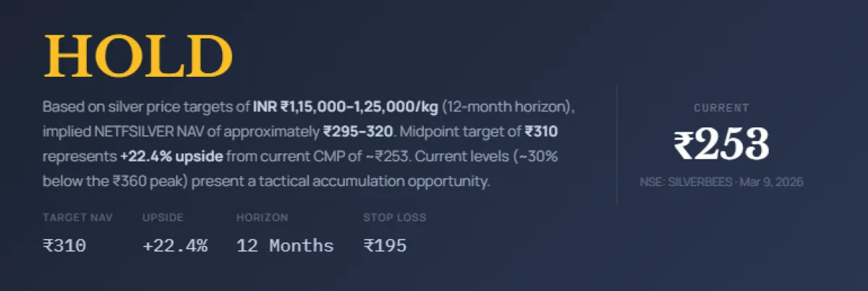Click the bold "+22.4% upside" paragraph text
The height and width of the screenshot is (291, 868).
(x=172, y=156)
